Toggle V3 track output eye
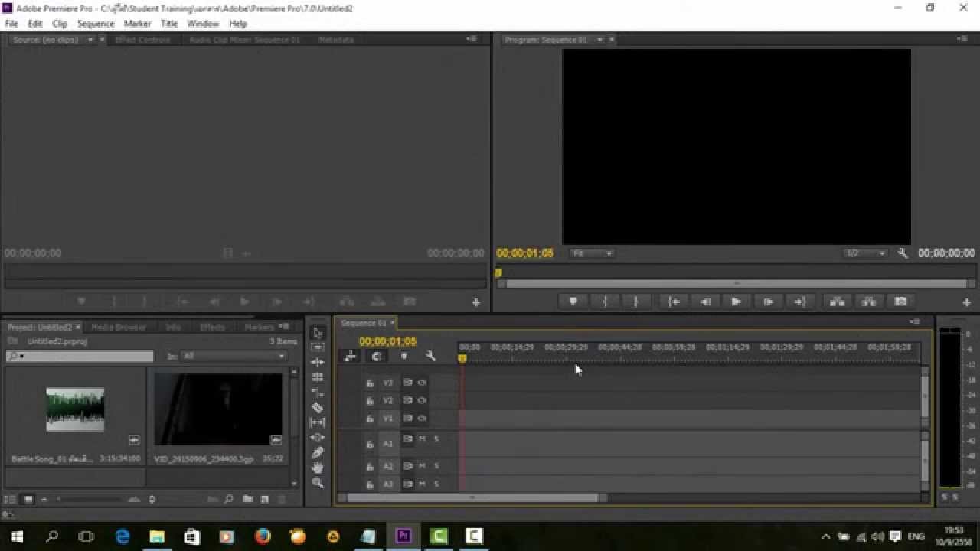This screenshot has height=551, width=980. pos(422,383)
